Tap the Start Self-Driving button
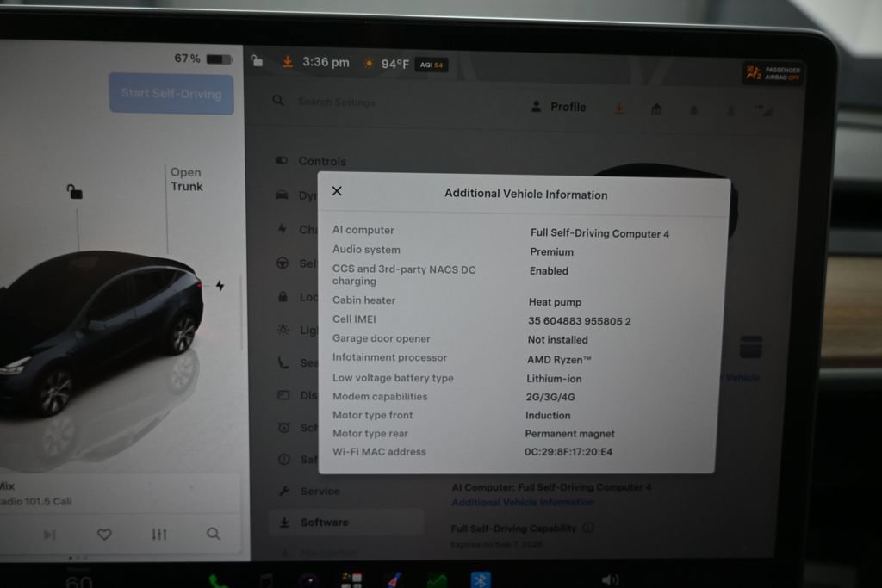This screenshot has height=588, width=882. point(171,94)
